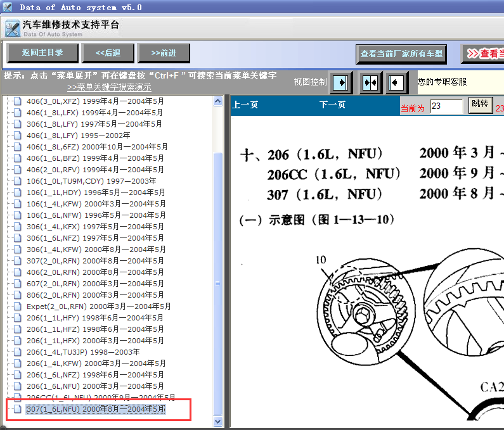Image resolution: width=504 pixels, height=430 pixels.
Task: Click the document icon beside 106(1_6L,NFW)
Action: point(17,215)
